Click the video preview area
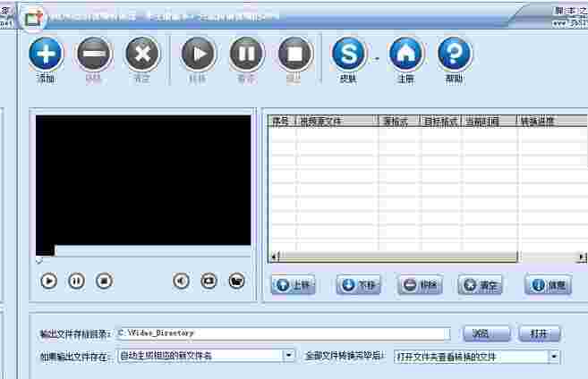 143,181
